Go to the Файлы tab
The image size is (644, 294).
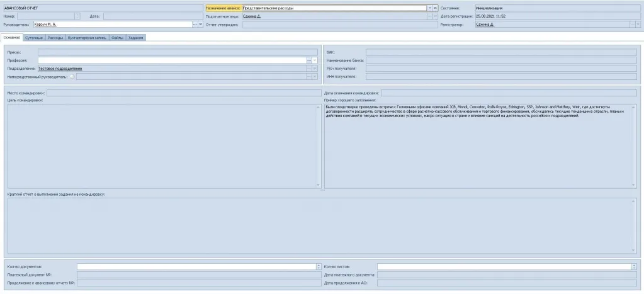[117, 38]
